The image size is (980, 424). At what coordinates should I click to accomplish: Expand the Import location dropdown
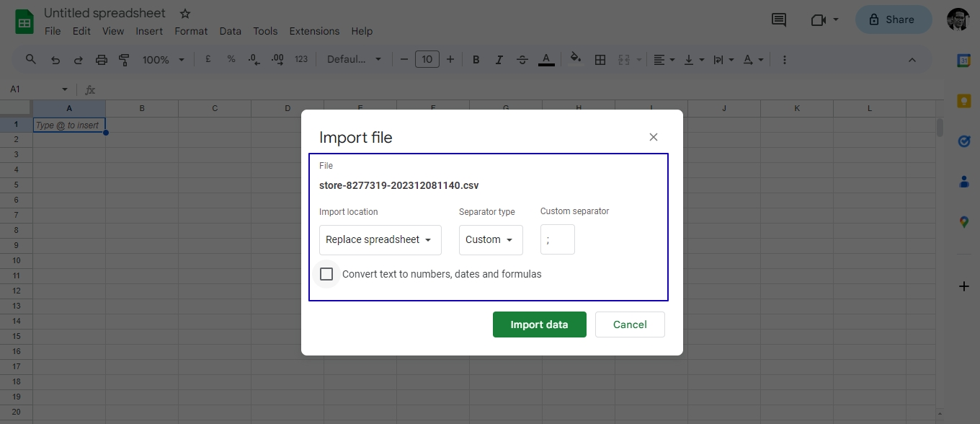pyautogui.click(x=380, y=239)
